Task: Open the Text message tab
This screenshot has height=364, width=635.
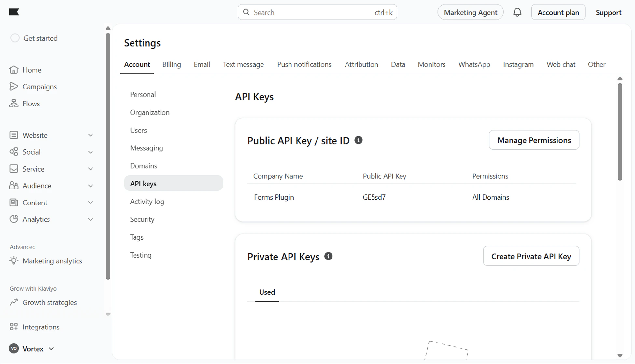Action: pyautogui.click(x=243, y=64)
